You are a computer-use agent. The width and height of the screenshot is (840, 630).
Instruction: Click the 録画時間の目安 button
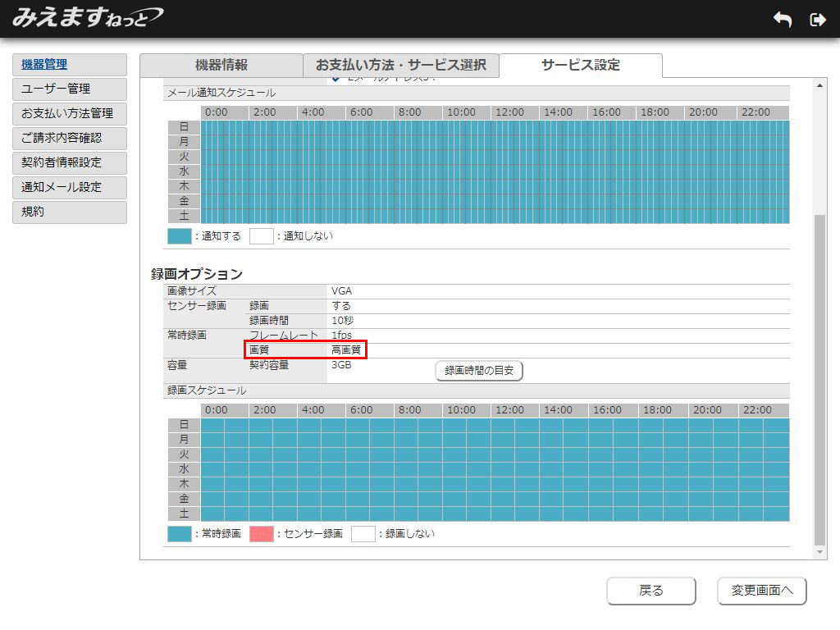478,371
